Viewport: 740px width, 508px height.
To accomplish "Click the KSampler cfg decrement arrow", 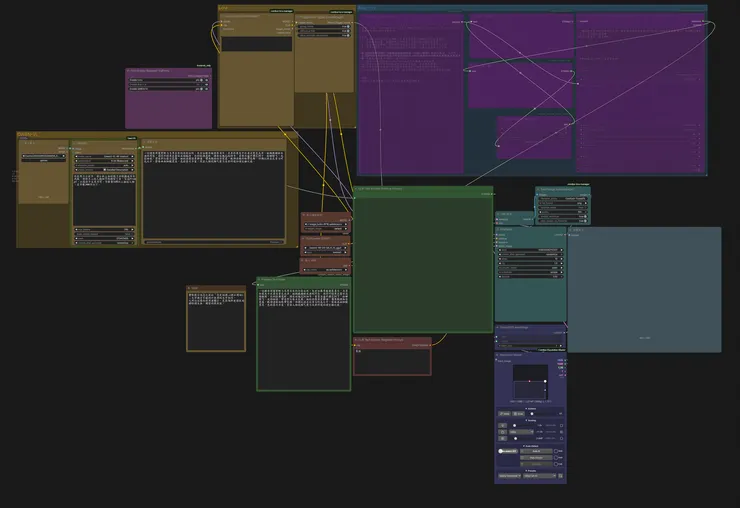I will coord(500,263).
